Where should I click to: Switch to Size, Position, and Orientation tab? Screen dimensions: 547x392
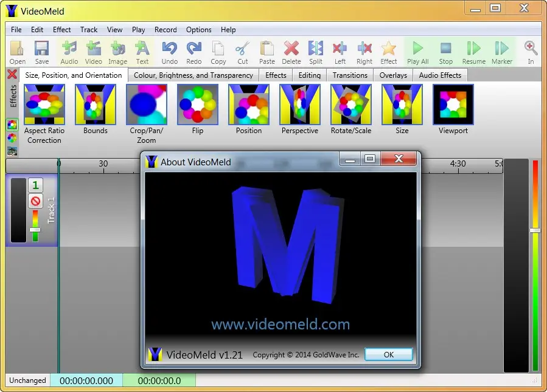point(73,75)
